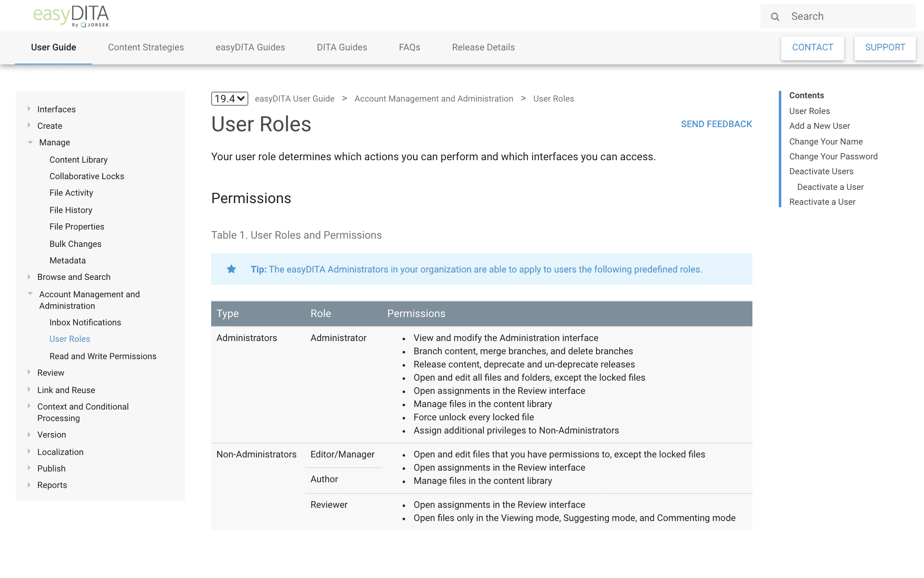
Task: Open Collaborative Locks in sidebar
Action: [87, 176]
